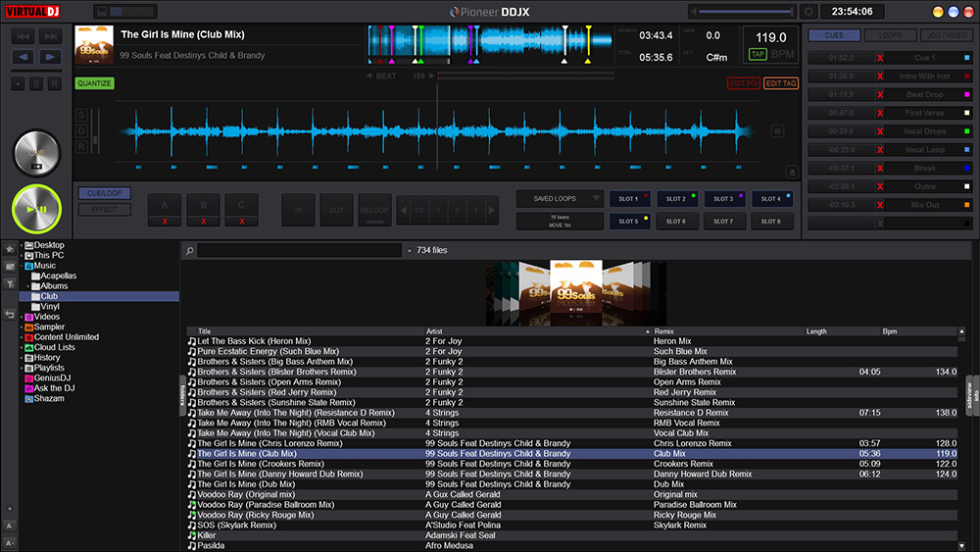The width and height of the screenshot is (980, 552).
Task: Toggle the green QUANTIZE button
Action: 94,83
